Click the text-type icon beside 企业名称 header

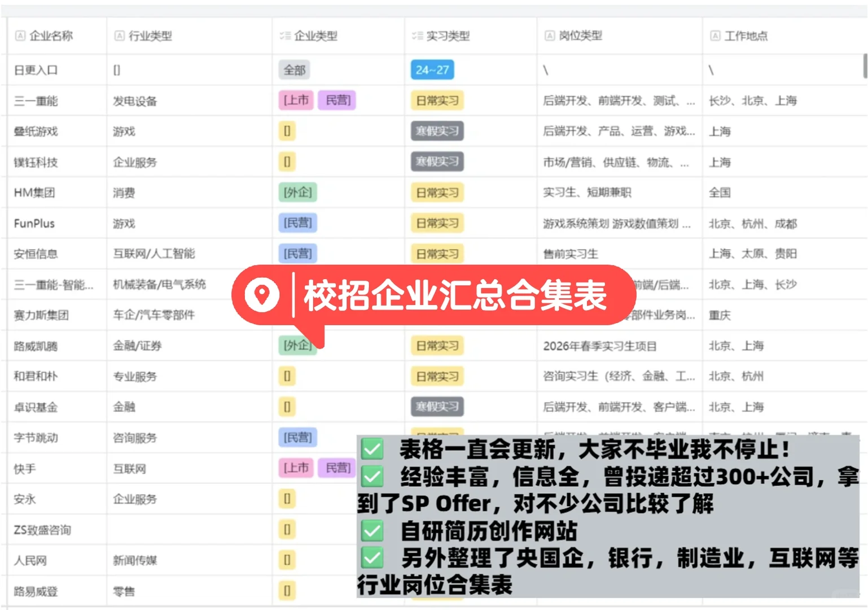20,36
